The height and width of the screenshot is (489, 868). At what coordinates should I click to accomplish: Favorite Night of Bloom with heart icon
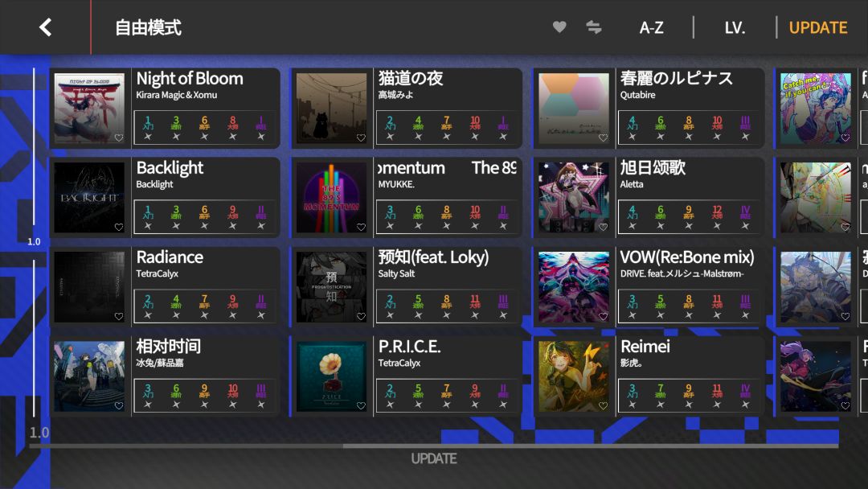[x=118, y=138]
